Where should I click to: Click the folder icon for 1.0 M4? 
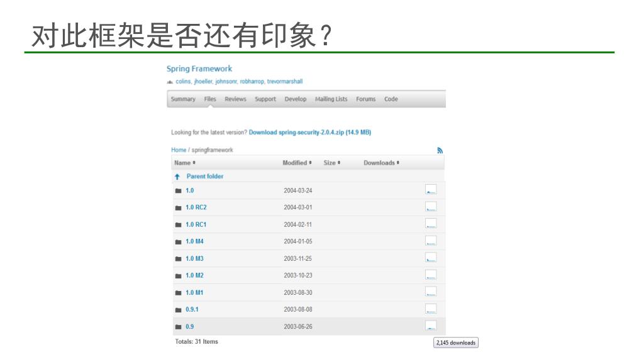(178, 242)
